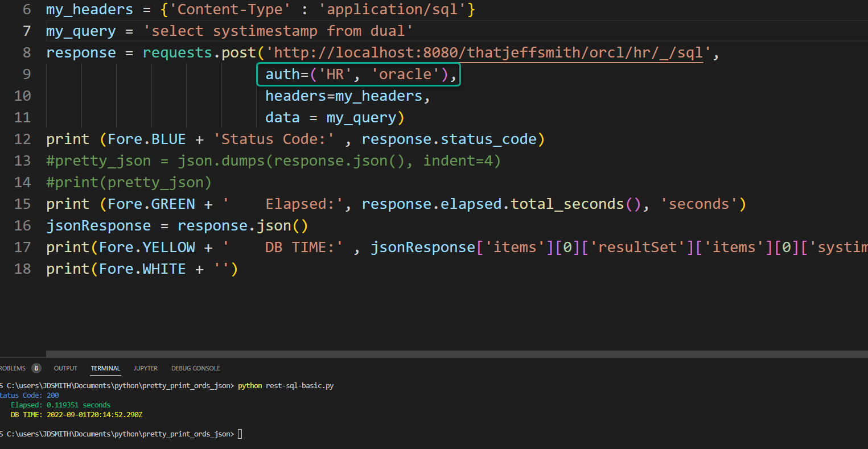Click the Fore.WHITE print statement
Viewport: 868px width, 449px height.
(141, 269)
